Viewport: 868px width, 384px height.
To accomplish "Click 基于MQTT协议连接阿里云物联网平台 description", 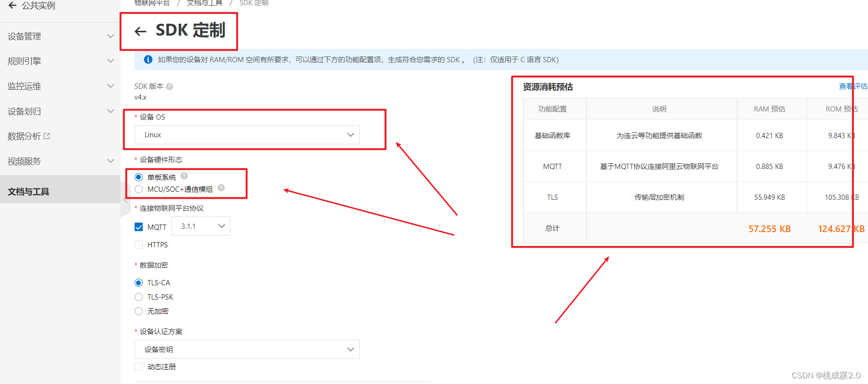I will click(659, 166).
